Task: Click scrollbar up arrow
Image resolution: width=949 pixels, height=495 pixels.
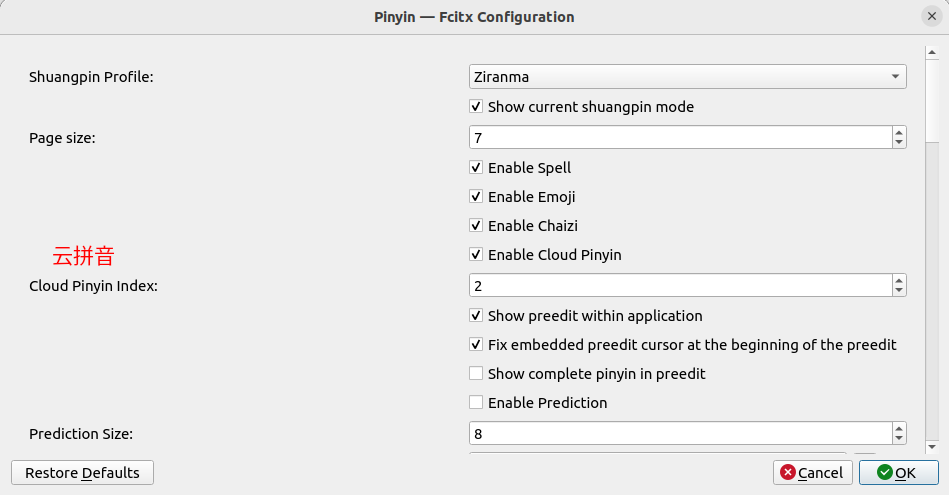Action: [932, 53]
